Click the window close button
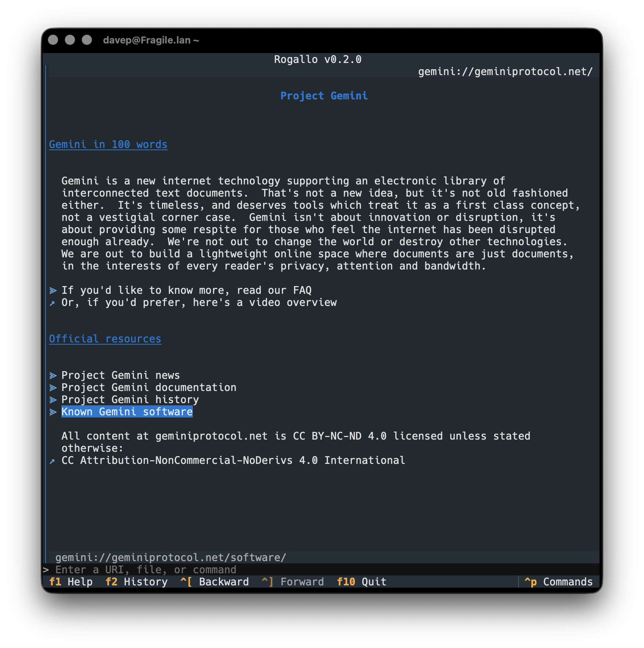 click(53, 40)
